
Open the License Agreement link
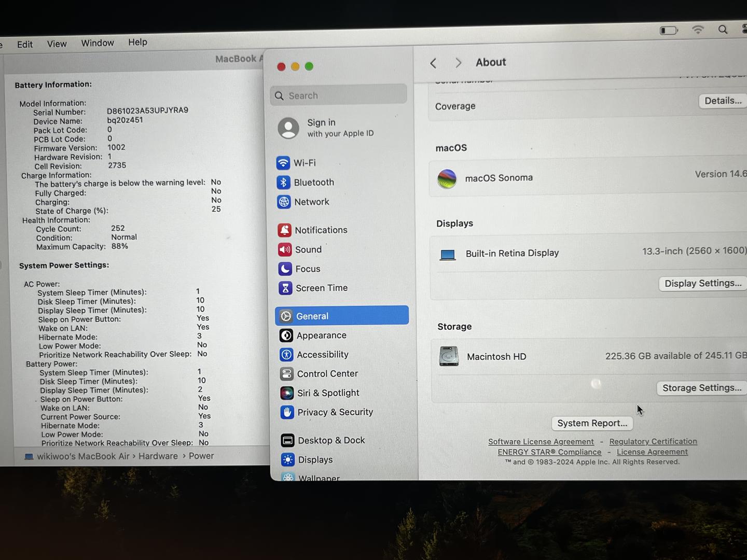coord(652,452)
